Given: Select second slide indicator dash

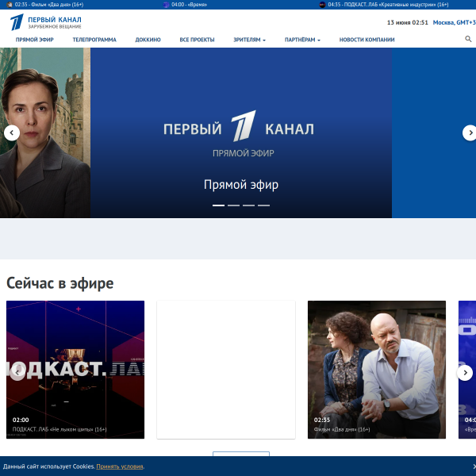Looking at the screenshot, I should click(233, 205).
